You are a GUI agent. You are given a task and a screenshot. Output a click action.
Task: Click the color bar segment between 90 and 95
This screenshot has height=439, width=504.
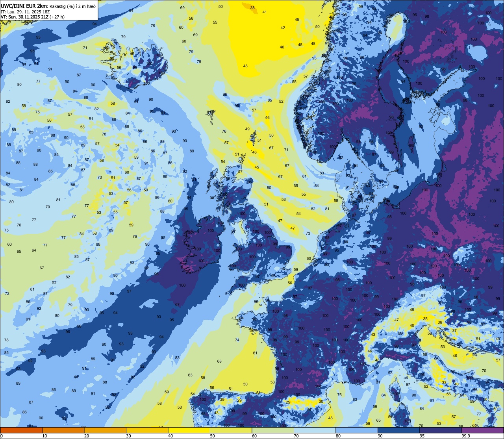[398, 430]
